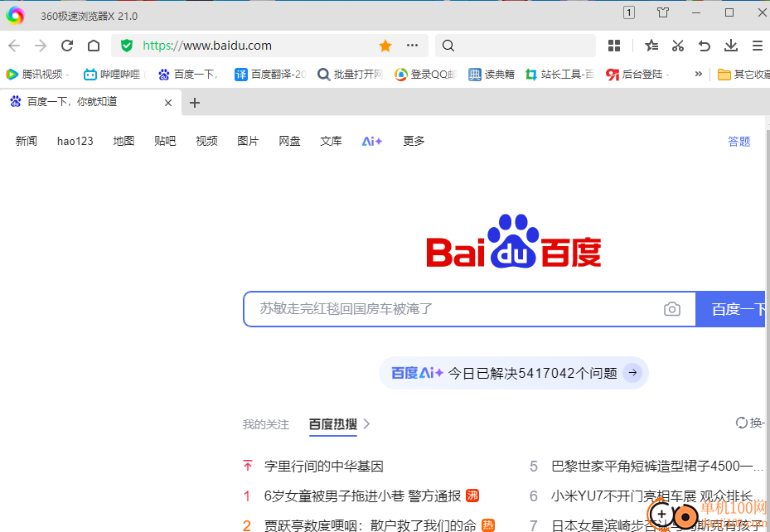770x532 pixels.
Task: Open the 新闻 navigation link
Action: [26, 142]
